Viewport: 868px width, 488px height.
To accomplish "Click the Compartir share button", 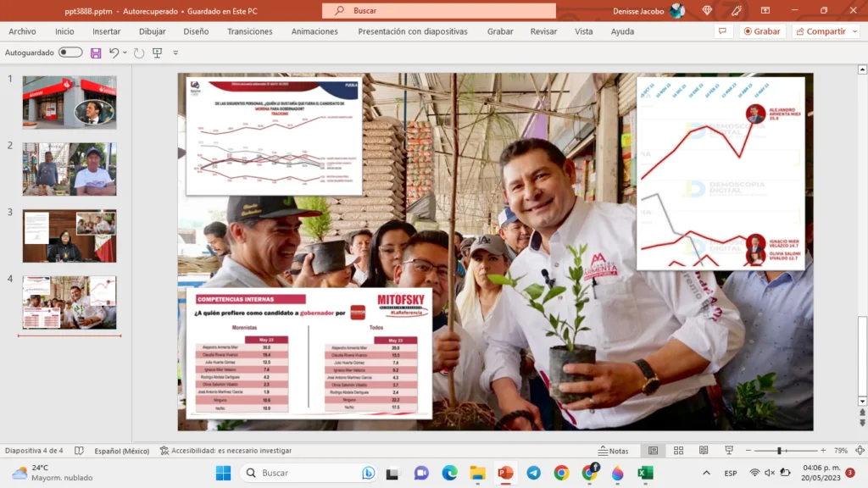I will point(821,31).
